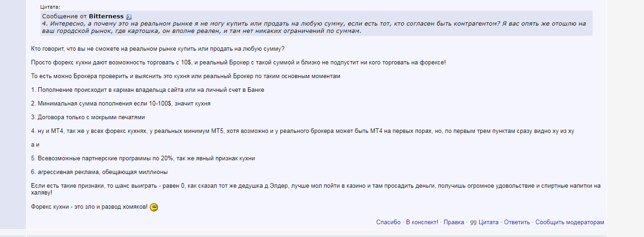Click point 6 about агрессивная реклама

[99, 172]
